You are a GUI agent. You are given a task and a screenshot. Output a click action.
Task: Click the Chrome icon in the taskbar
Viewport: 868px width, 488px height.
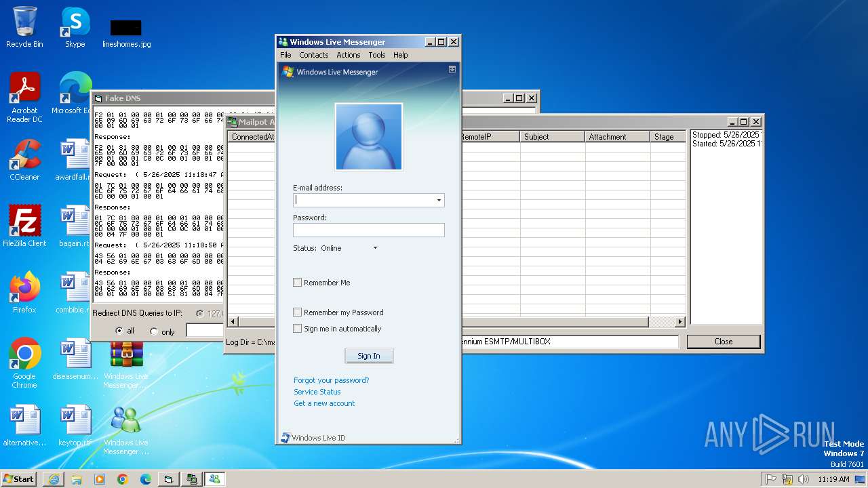click(x=123, y=479)
